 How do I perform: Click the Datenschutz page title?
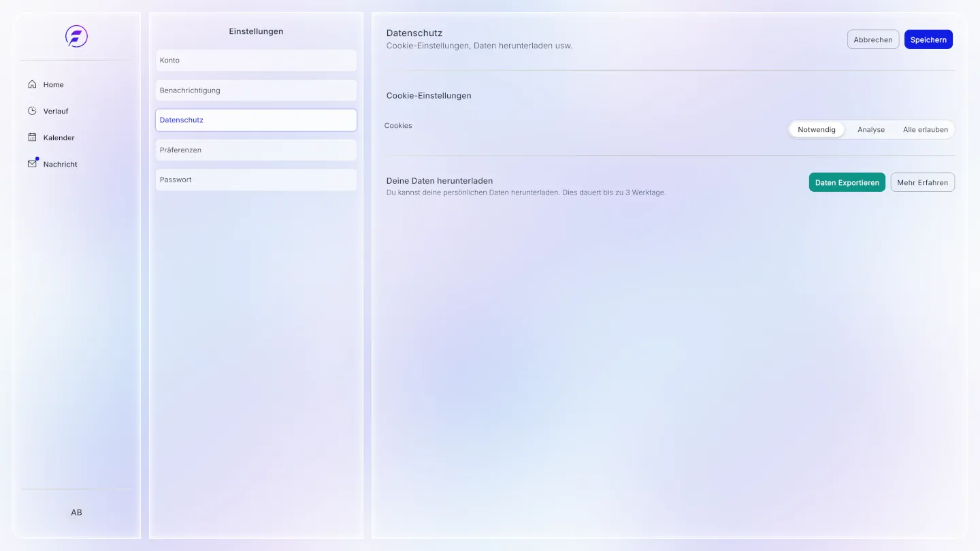pyautogui.click(x=414, y=33)
